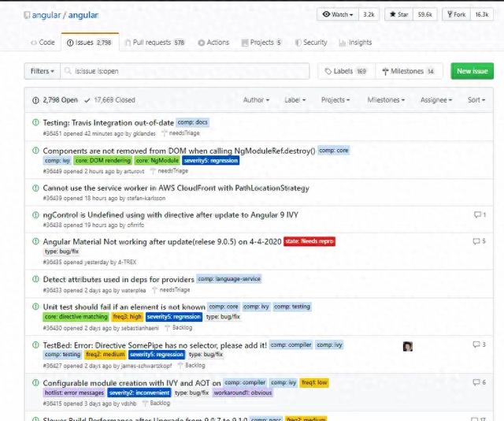Open Configurable module creation with IVY issue
Viewport: 504px width, 421px height.
[132, 383]
